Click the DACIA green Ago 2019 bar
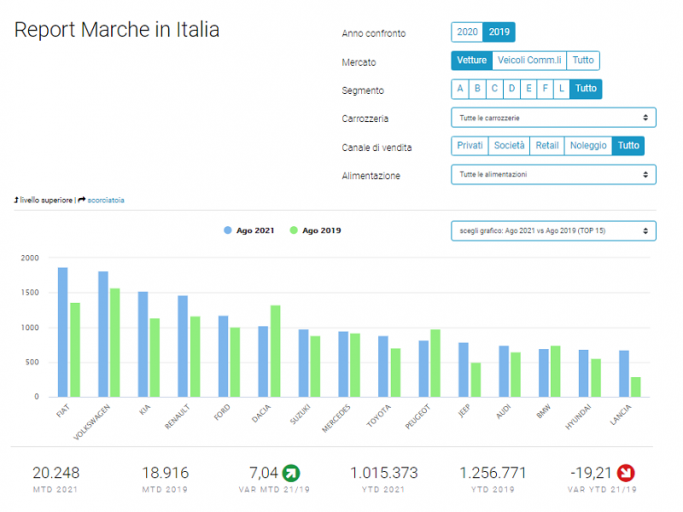 [x=275, y=351]
